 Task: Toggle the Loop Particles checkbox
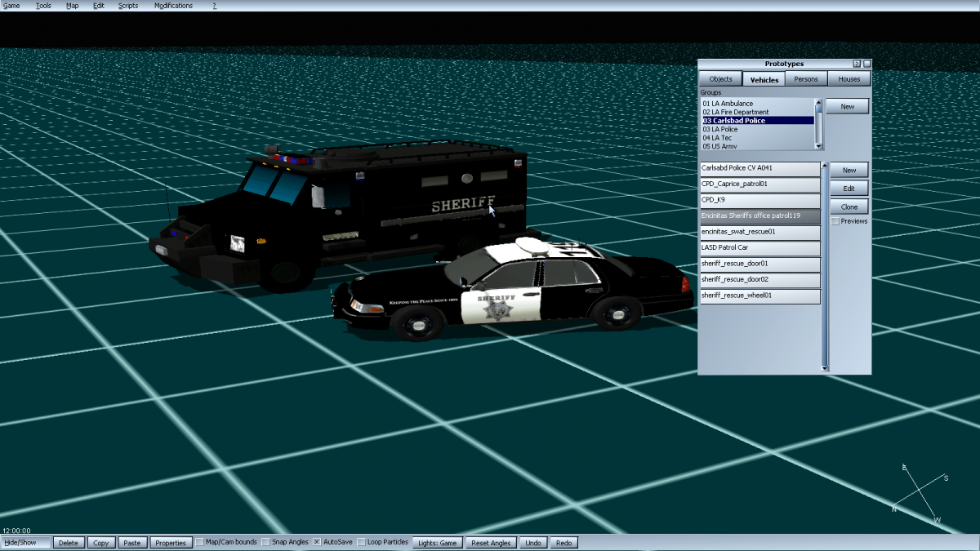[x=362, y=542]
